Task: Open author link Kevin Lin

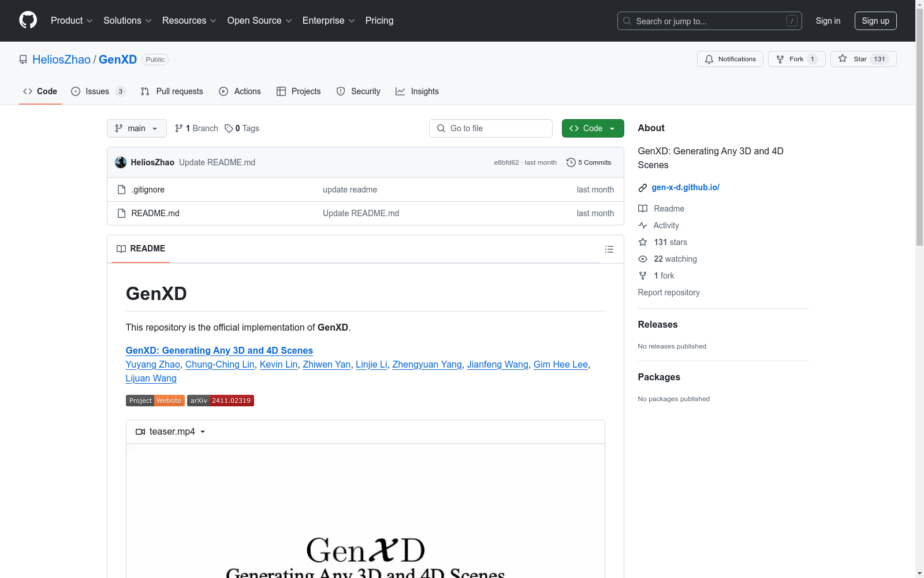Action: (279, 364)
